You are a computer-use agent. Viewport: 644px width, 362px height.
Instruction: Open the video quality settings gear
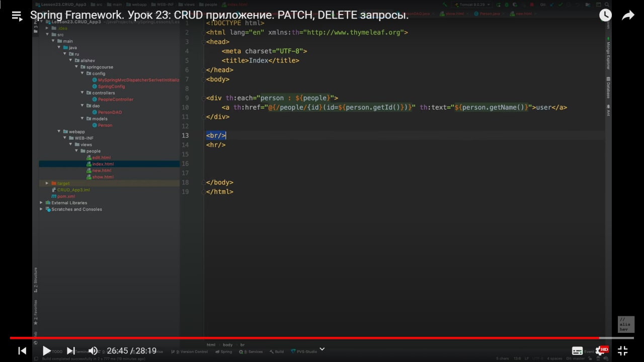pos(600,350)
